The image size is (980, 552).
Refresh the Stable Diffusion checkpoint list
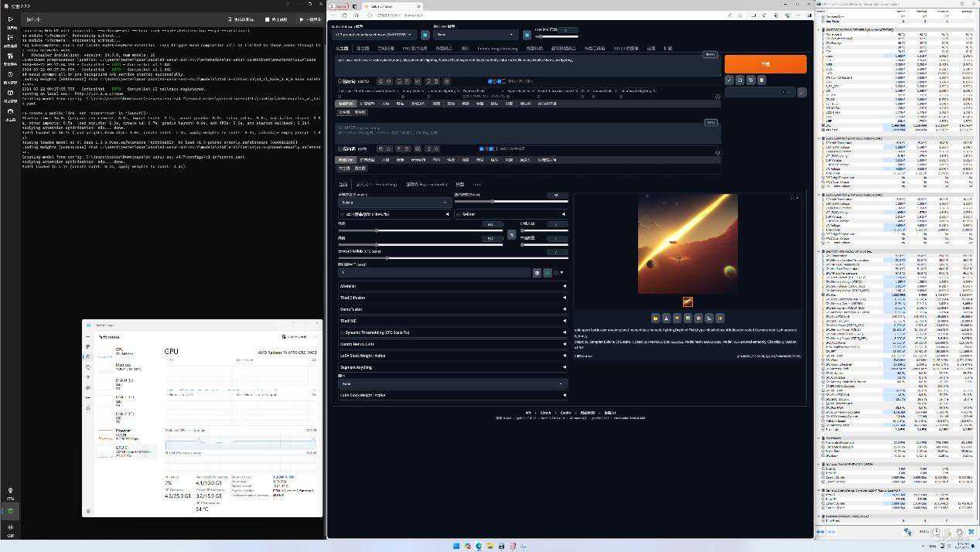pos(425,35)
